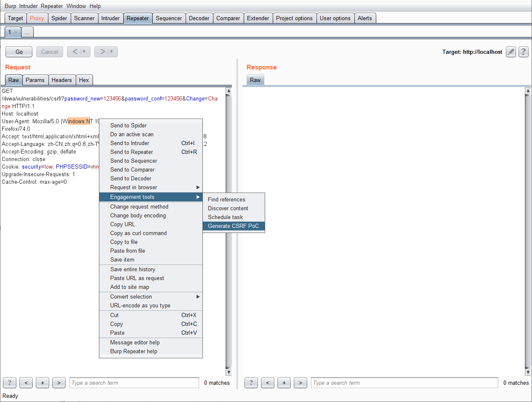This screenshot has width=532, height=402.
Task: Switch to the Sequencer tab
Action: 169,18
